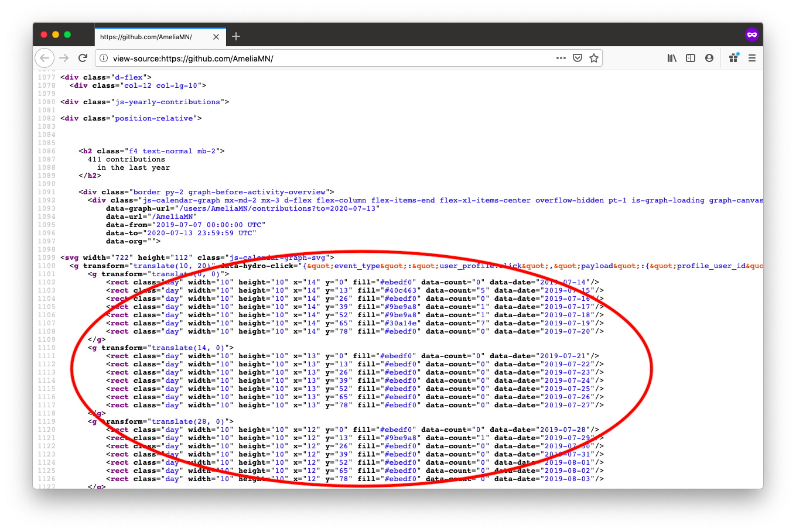Click the Forward navigation arrow
796x532 pixels.
[x=64, y=58]
